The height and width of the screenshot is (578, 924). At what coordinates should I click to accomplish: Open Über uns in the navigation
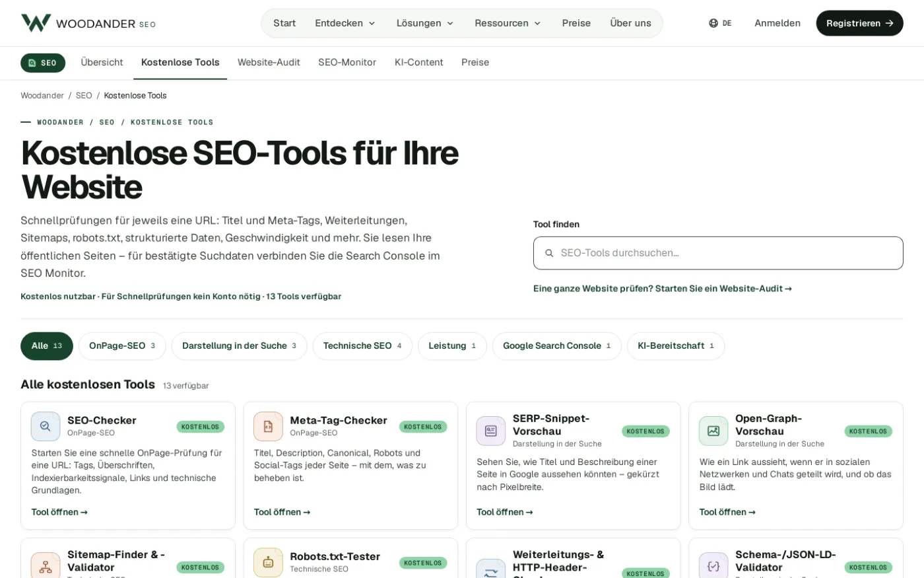pyautogui.click(x=630, y=23)
